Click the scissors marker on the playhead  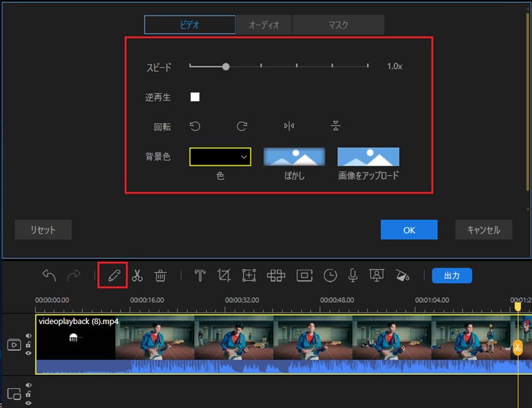(x=517, y=347)
